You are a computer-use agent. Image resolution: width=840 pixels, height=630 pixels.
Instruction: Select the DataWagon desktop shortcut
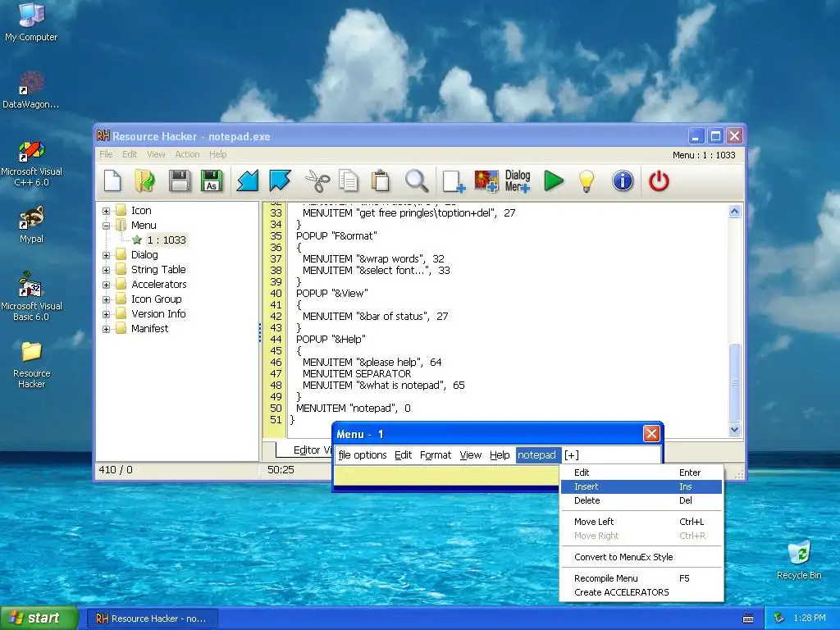(x=31, y=89)
